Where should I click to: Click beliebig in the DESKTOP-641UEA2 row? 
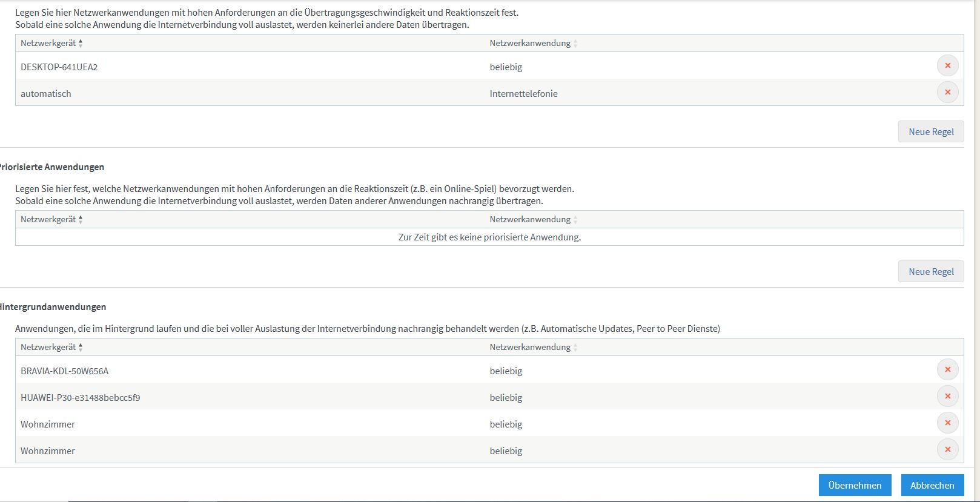pos(506,67)
